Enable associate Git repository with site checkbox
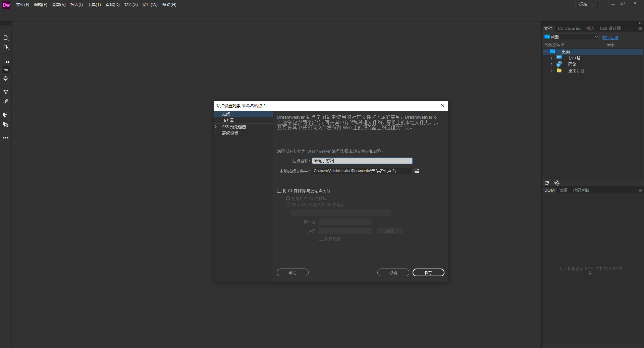Viewport: 644px width, 348px height. coord(279,191)
